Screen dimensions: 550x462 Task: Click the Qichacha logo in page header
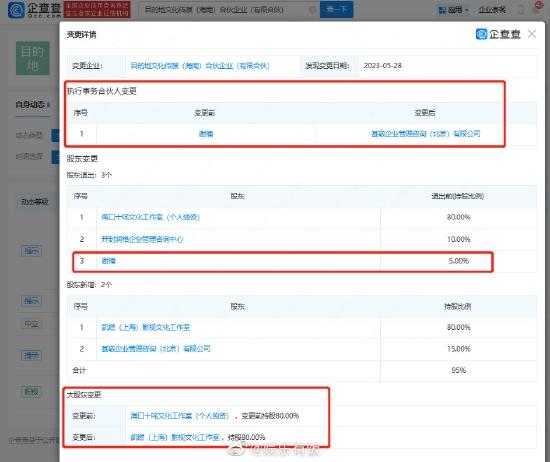coord(34,9)
